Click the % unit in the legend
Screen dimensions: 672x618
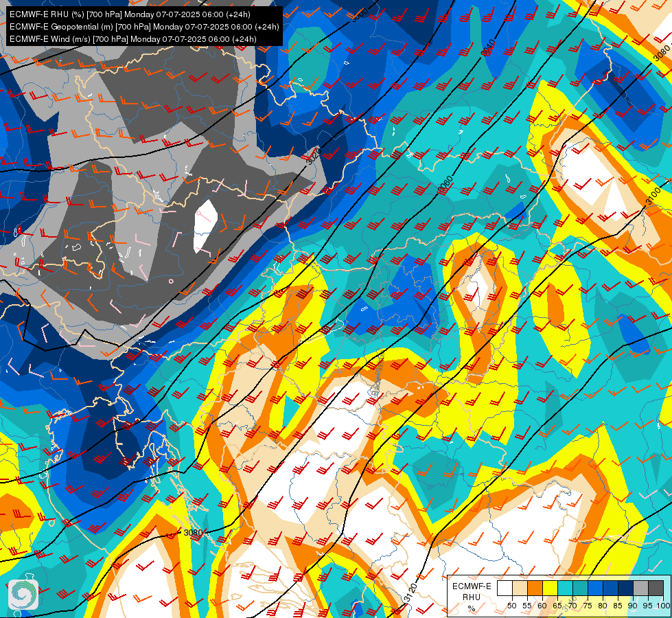pyautogui.click(x=472, y=608)
